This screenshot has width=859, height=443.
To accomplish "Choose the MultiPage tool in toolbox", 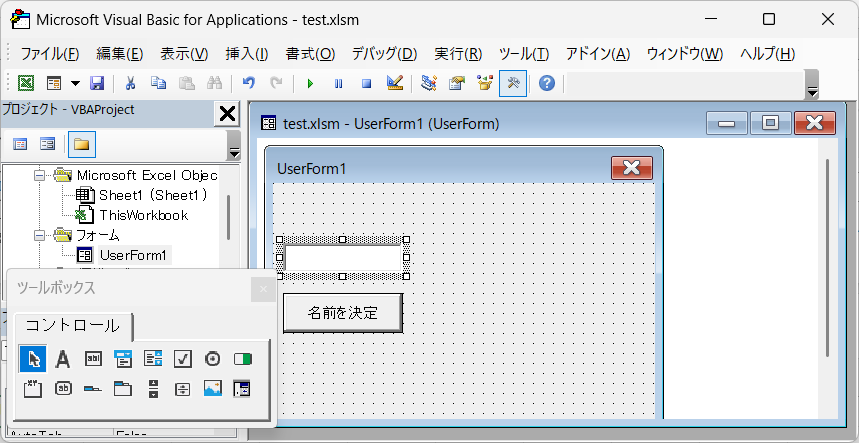I will coord(123,389).
